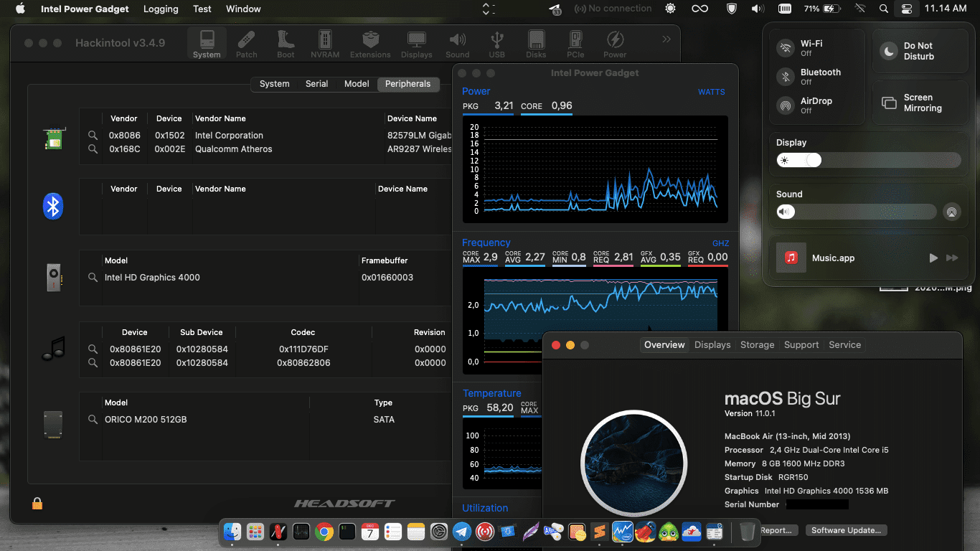This screenshot has width=980, height=551.
Task: Open the USB section in Hackintool
Action: [x=496, y=44]
